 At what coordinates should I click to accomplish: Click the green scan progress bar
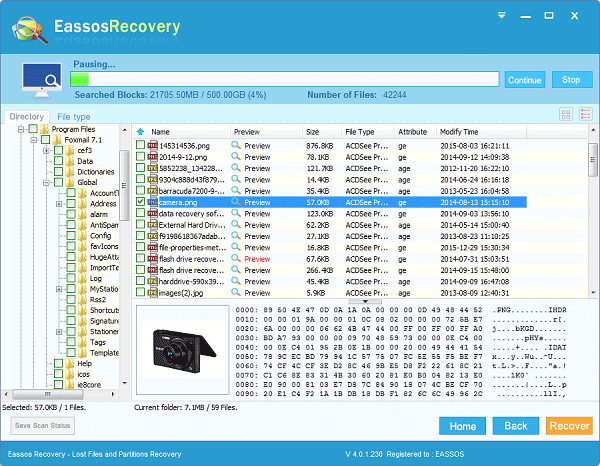[x=80, y=79]
